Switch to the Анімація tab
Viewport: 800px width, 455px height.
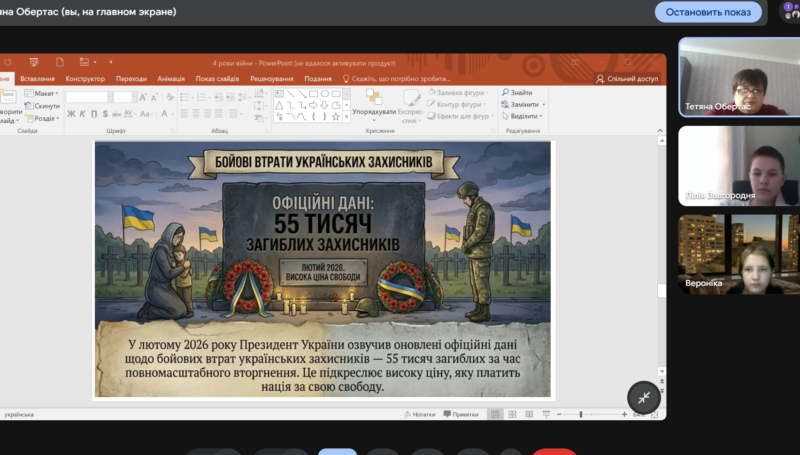[171, 78]
